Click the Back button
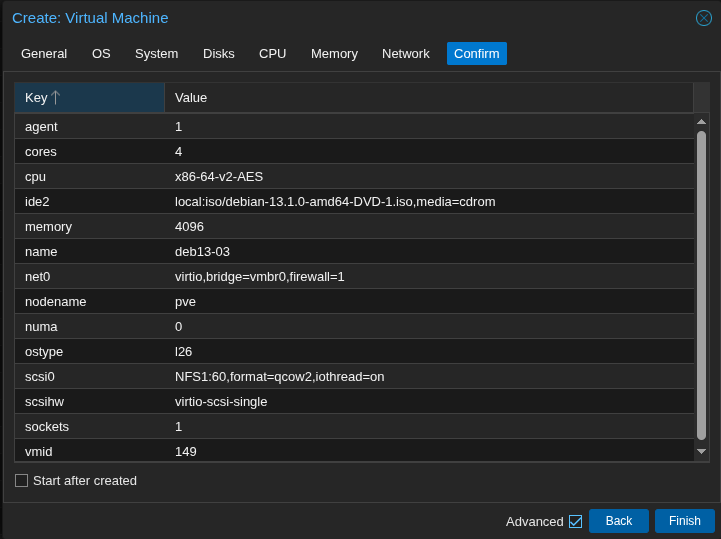This screenshot has width=721, height=539. click(x=618, y=521)
